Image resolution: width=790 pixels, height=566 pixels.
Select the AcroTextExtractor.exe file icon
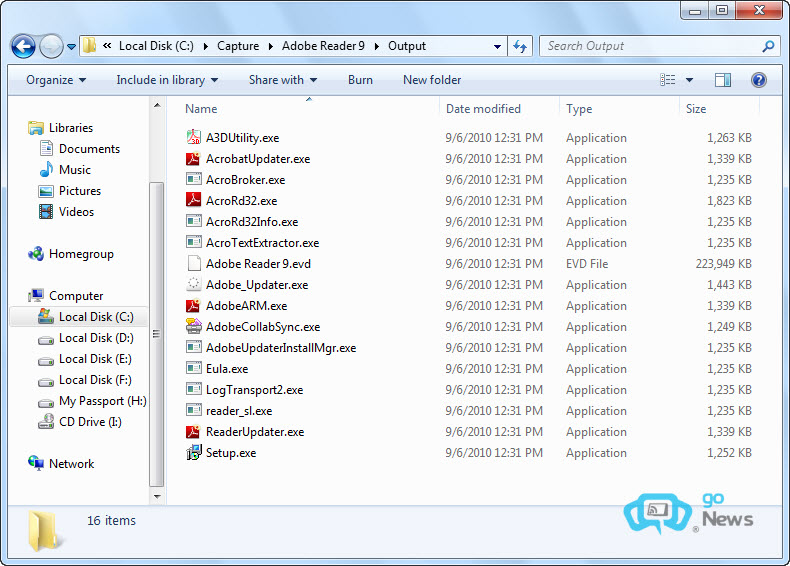(193, 242)
